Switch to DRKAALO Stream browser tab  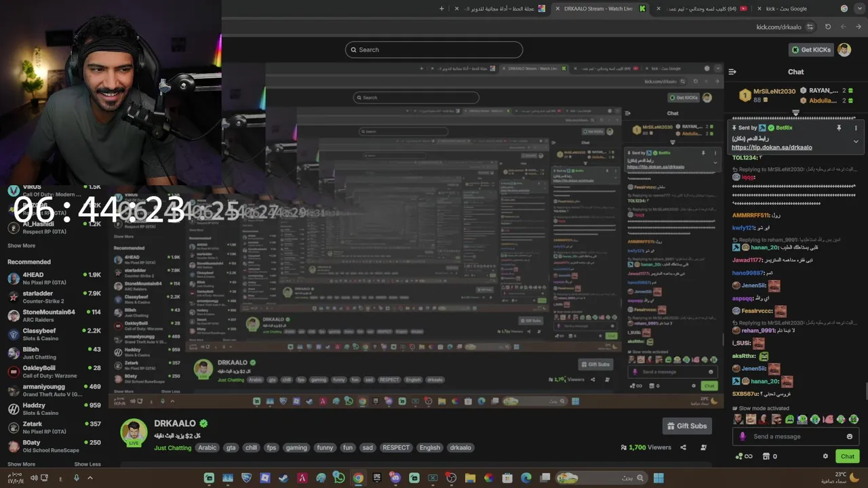point(598,9)
